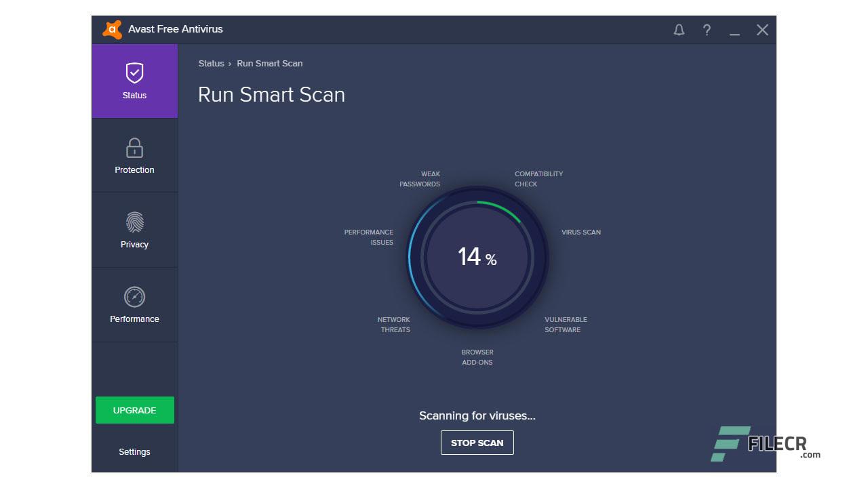Click the PERFORMANCE ISSUES stage label
868x488 pixels.
pos(369,237)
